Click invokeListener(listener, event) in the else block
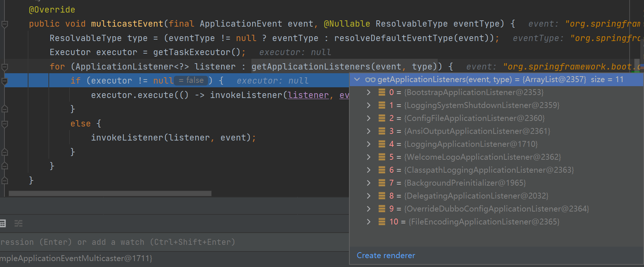 171,138
